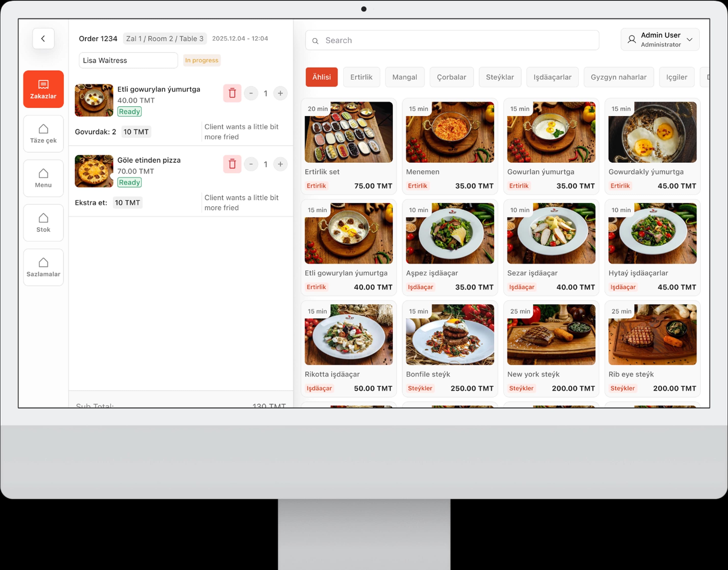Delete Etli gowurylan ýumurtga from the order
This screenshot has width=728, height=570.
232,94
